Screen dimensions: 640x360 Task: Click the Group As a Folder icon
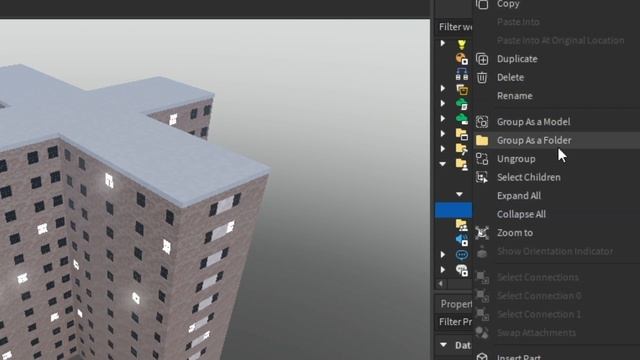coord(482,140)
